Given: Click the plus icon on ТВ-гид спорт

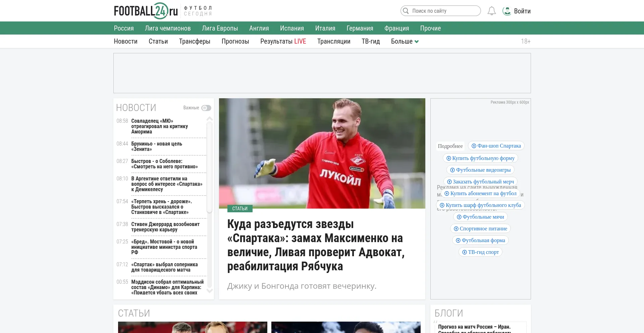Looking at the screenshot, I should (x=464, y=252).
